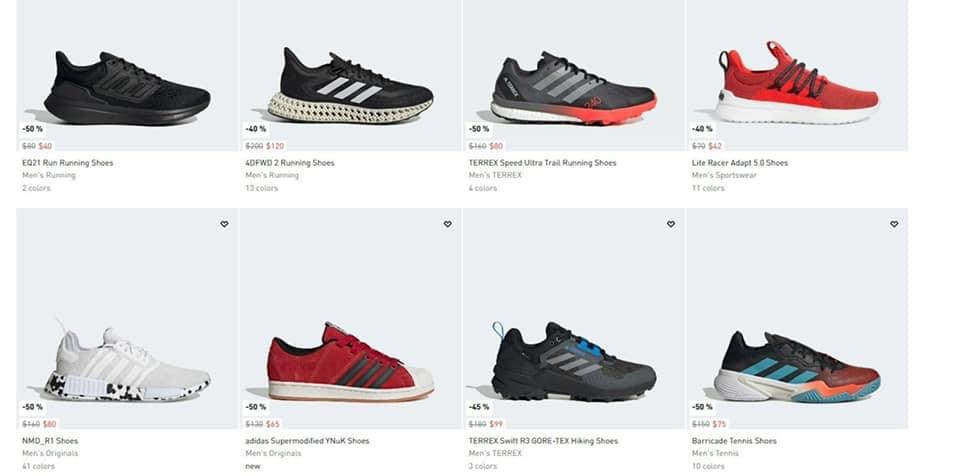Click adidas Supermodified YNuK Shoes title link
The image size is (960, 476).
point(307,441)
